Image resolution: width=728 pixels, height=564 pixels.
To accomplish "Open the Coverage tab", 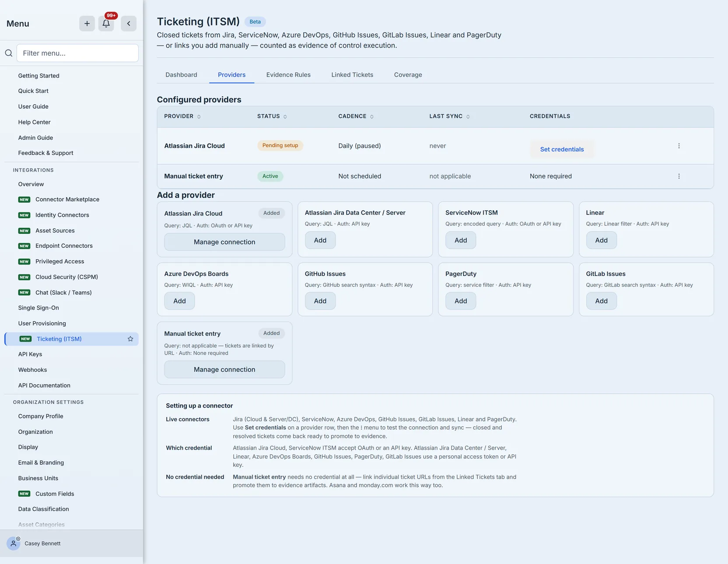I will click(x=408, y=75).
